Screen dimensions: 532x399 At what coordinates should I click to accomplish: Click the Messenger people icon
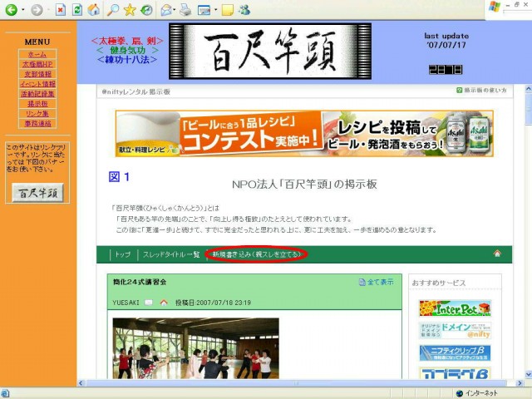[x=244, y=10]
